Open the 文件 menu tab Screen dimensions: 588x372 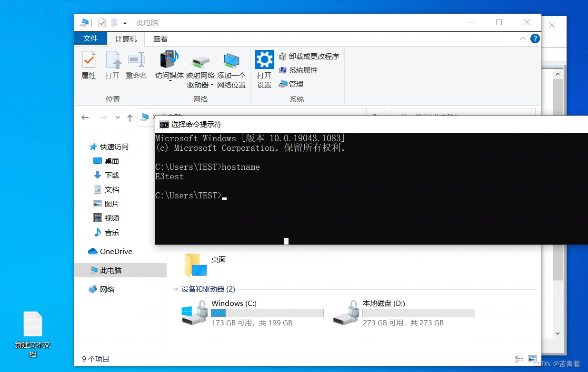point(90,39)
